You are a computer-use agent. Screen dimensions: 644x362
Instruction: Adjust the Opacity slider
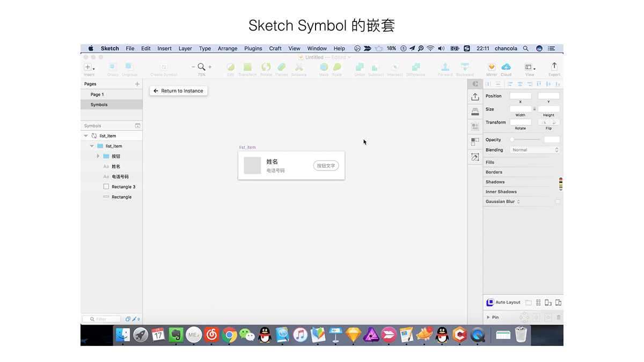[525, 139]
